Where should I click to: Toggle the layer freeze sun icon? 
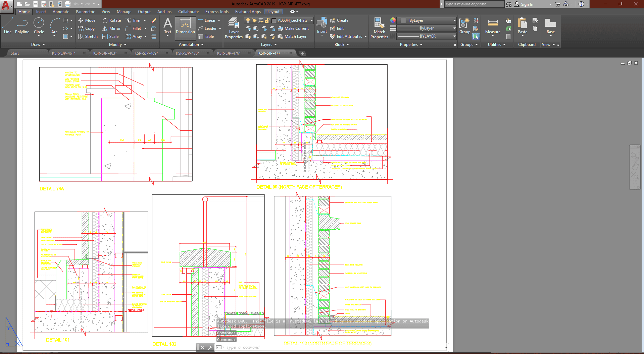(x=254, y=20)
